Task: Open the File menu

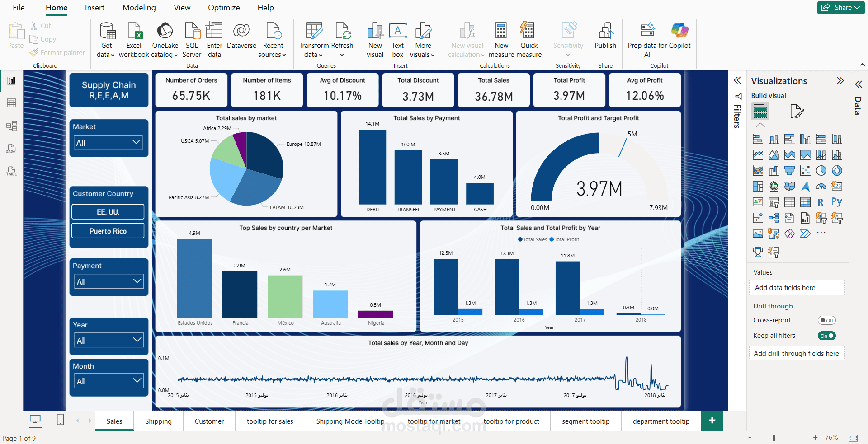Action: click(19, 8)
